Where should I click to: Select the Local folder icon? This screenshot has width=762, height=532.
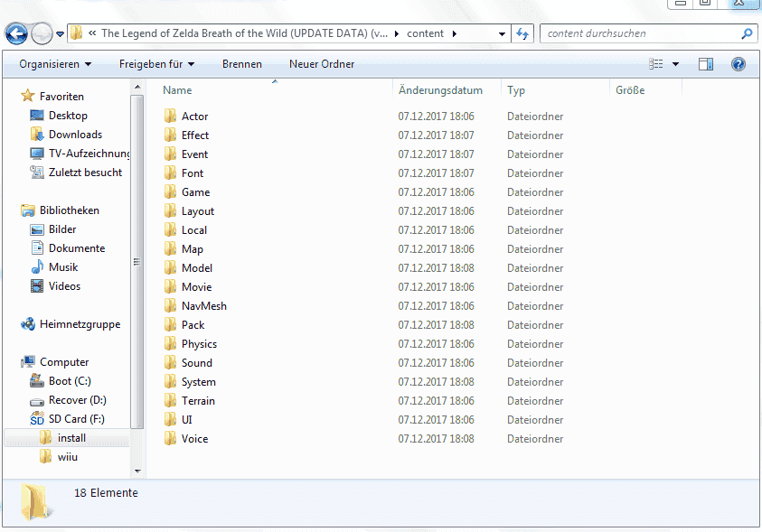click(x=170, y=229)
